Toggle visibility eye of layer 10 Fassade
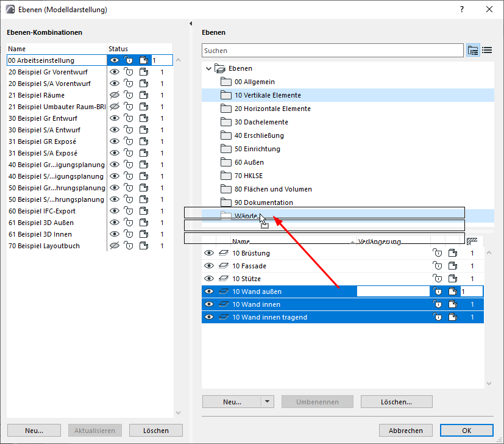504x444 pixels. (209, 266)
